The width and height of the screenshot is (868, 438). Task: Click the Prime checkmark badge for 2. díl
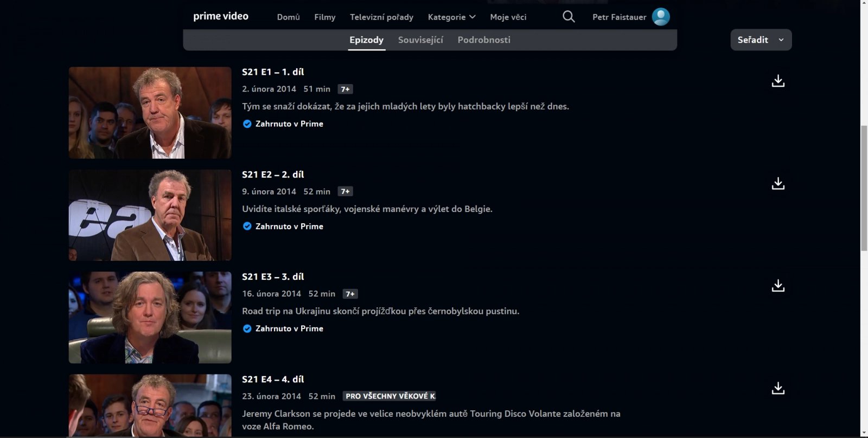[247, 226]
